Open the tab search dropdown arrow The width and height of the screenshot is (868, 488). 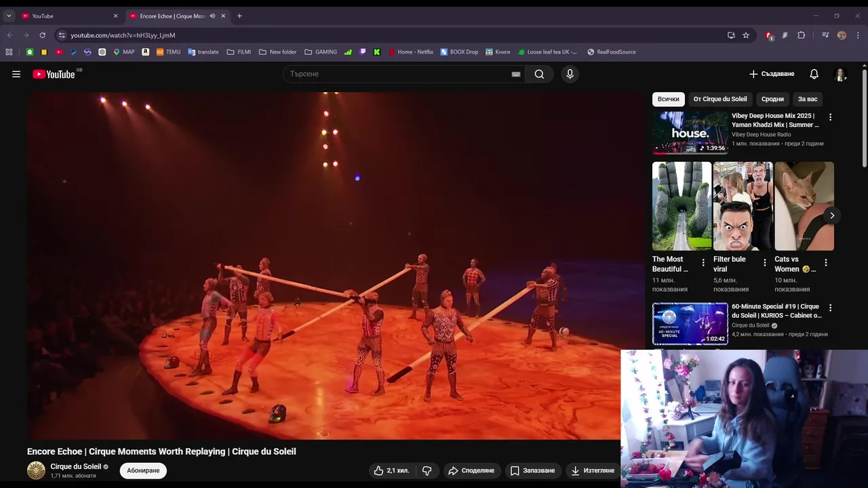pos(9,16)
